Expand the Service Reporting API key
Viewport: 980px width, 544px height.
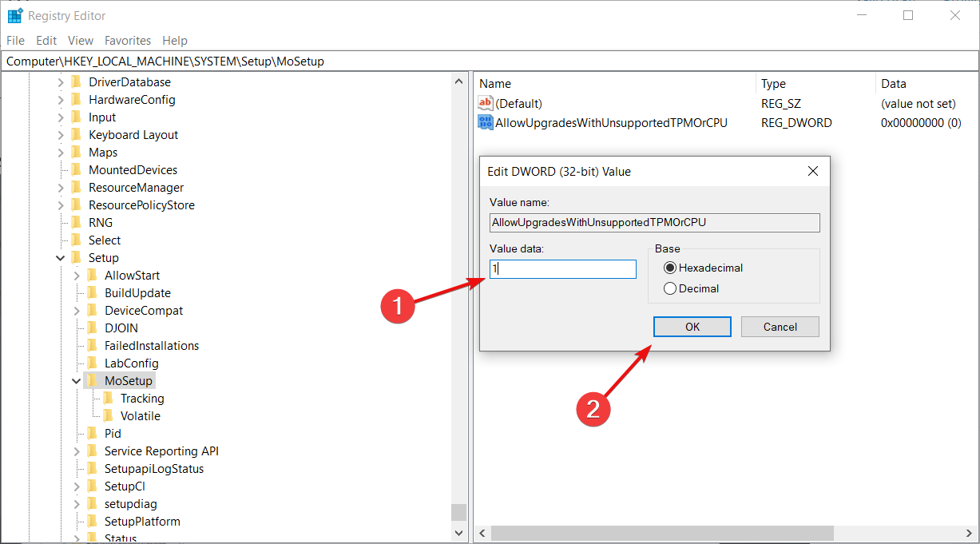(76, 451)
